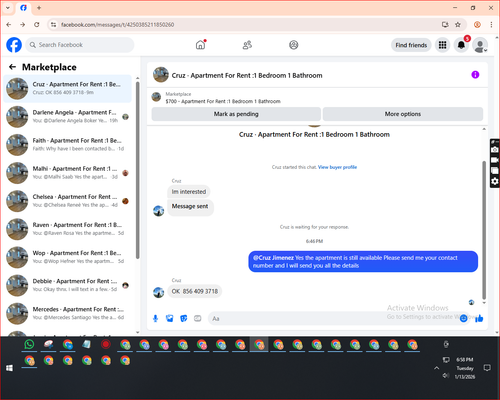Click the Search Facebook field

pyautogui.click(x=80, y=45)
